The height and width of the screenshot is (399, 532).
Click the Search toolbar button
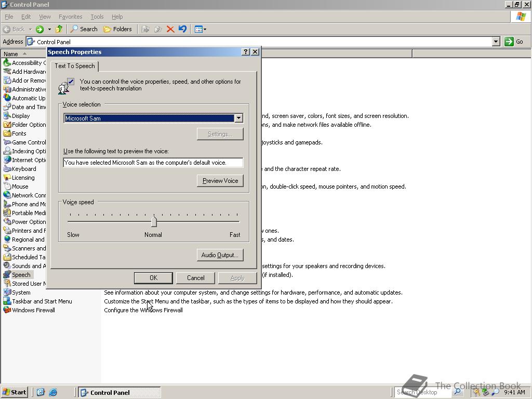click(x=84, y=29)
